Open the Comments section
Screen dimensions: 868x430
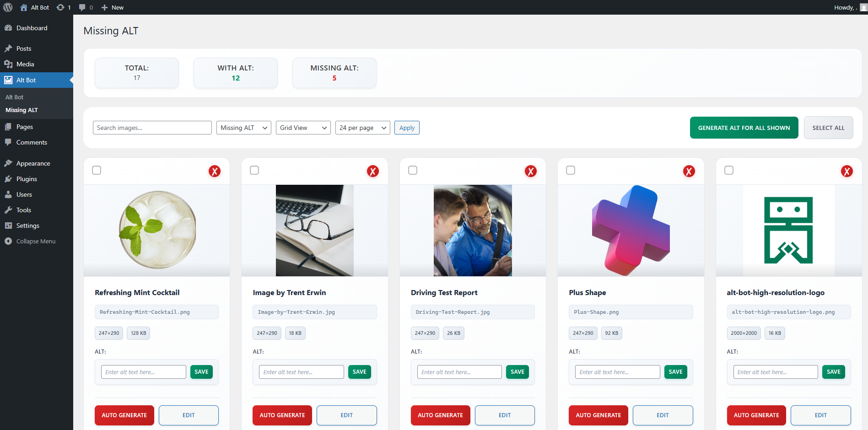pyautogui.click(x=31, y=142)
